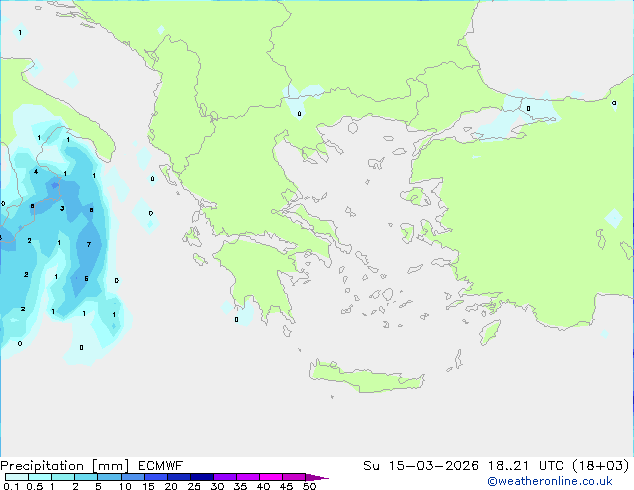
Task: Click the "3" precipitation value on map
Action: pyautogui.click(x=62, y=208)
